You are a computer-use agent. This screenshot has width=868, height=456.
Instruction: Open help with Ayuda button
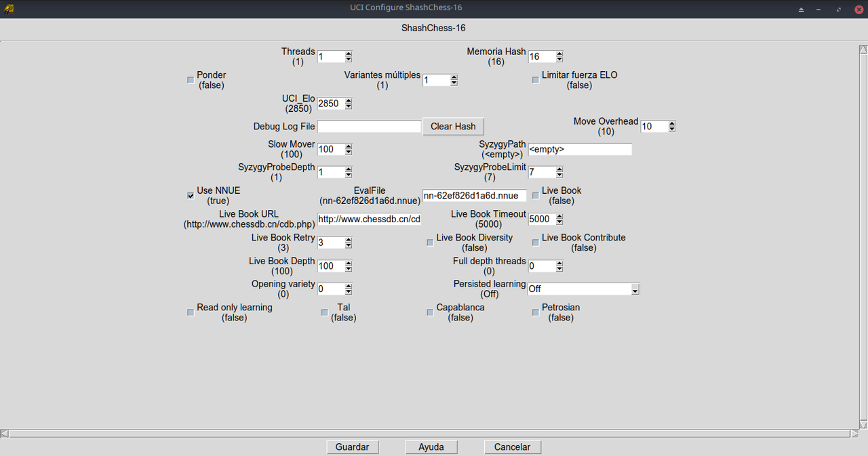tap(431, 447)
